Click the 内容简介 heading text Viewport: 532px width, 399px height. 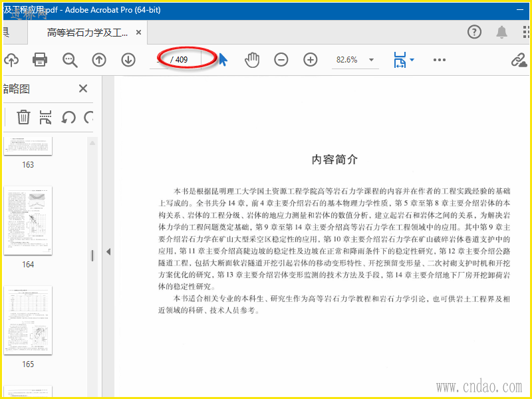334,160
